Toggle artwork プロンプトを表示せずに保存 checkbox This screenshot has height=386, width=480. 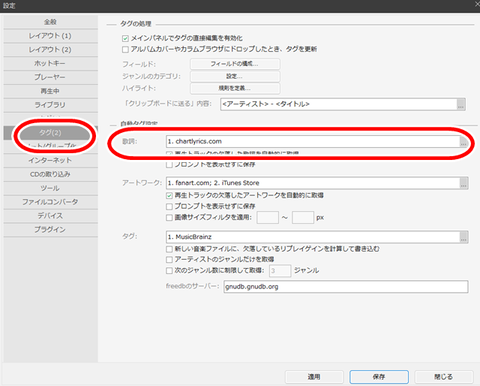click(169, 206)
